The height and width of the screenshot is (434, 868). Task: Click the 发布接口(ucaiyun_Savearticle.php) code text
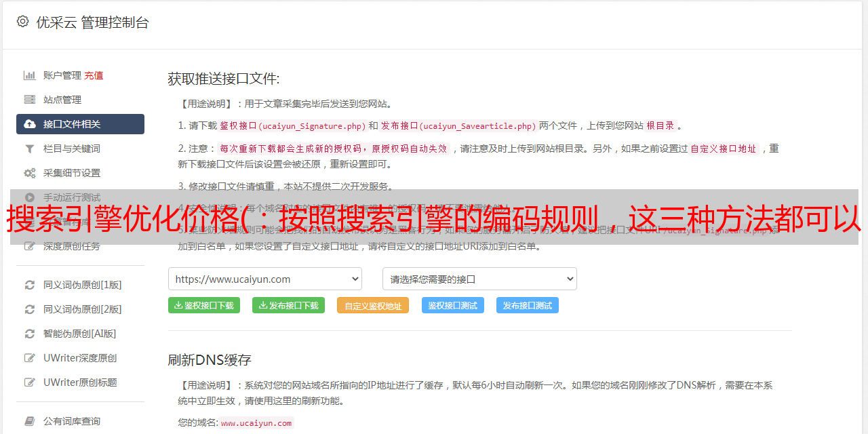(x=458, y=126)
